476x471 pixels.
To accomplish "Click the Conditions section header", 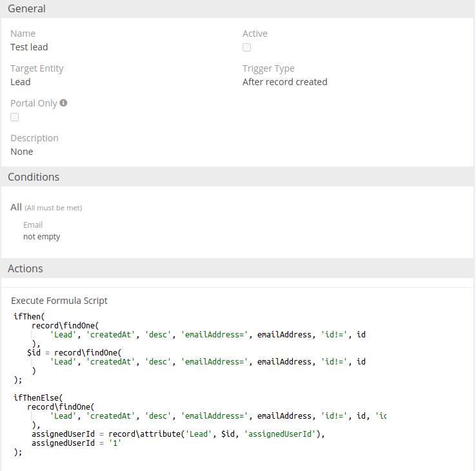I will pos(34,177).
